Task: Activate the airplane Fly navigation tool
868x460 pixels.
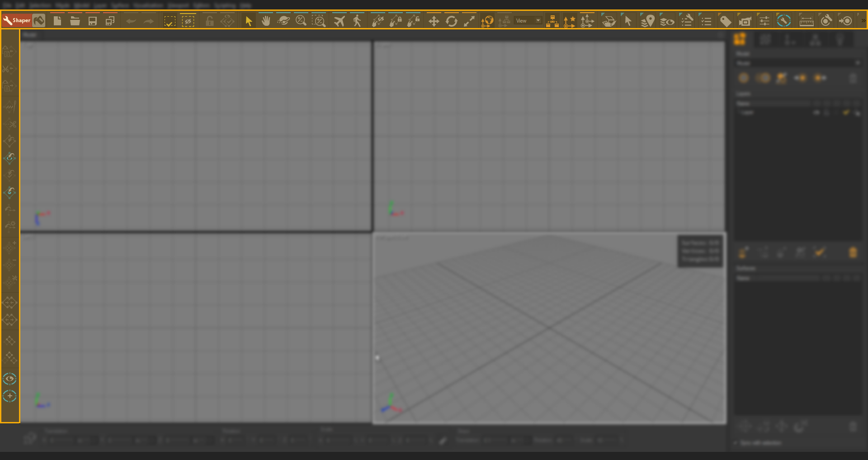Action: [x=340, y=20]
